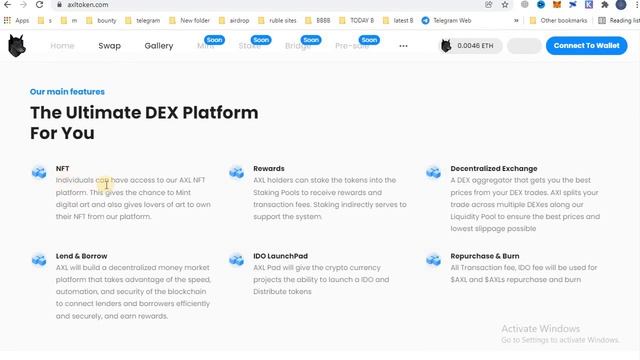The image size is (640, 360).
Task: Open the Telegram Web bookmark
Action: (447, 20)
